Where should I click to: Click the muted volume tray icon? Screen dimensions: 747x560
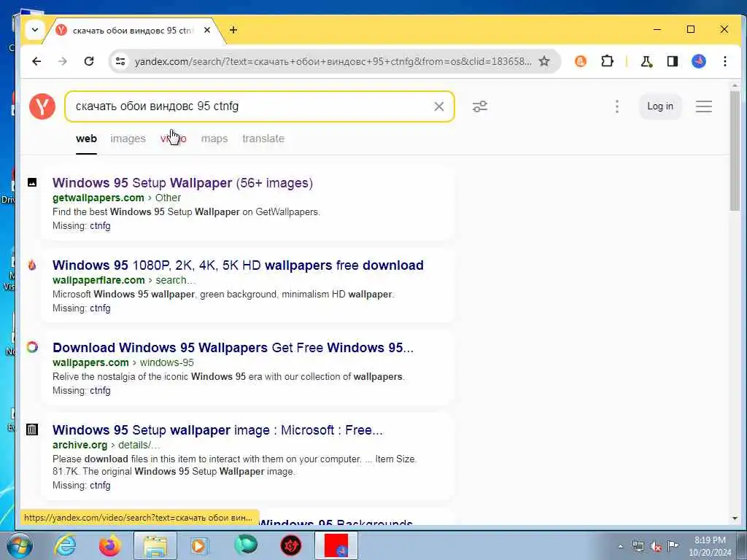pos(656,547)
